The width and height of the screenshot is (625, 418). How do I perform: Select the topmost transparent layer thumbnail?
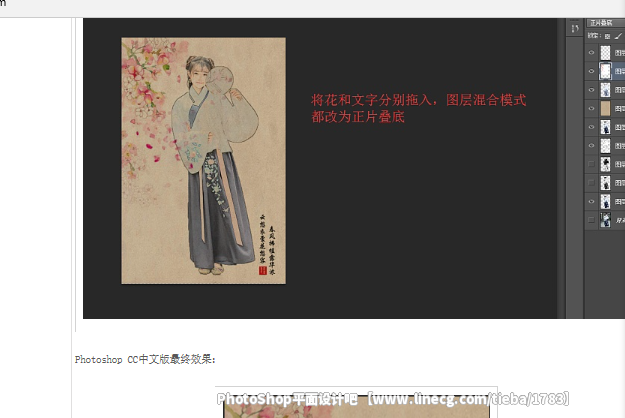pos(605,53)
